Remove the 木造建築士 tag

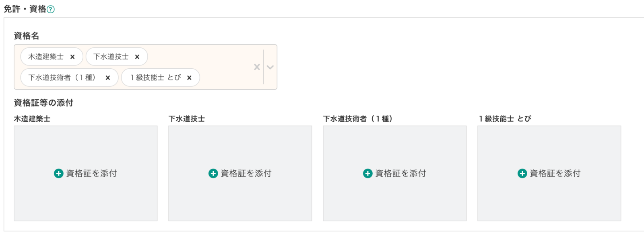click(x=72, y=57)
